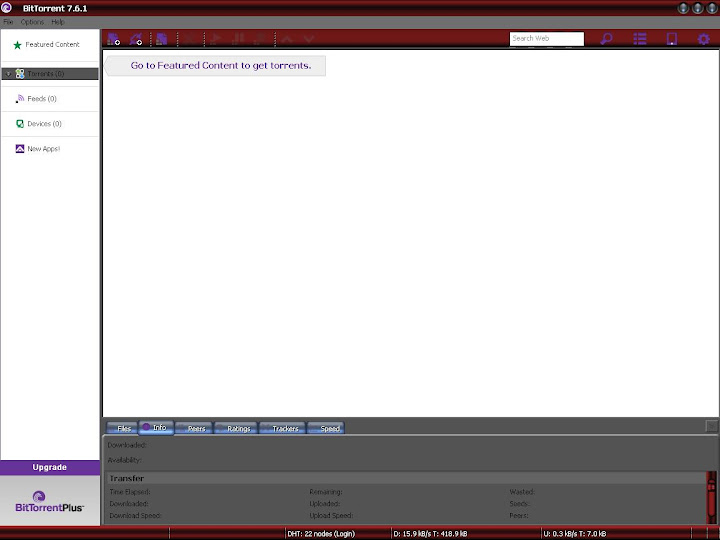
Task: Click the Move Down Queue arrow
Action: click(309, 39)
